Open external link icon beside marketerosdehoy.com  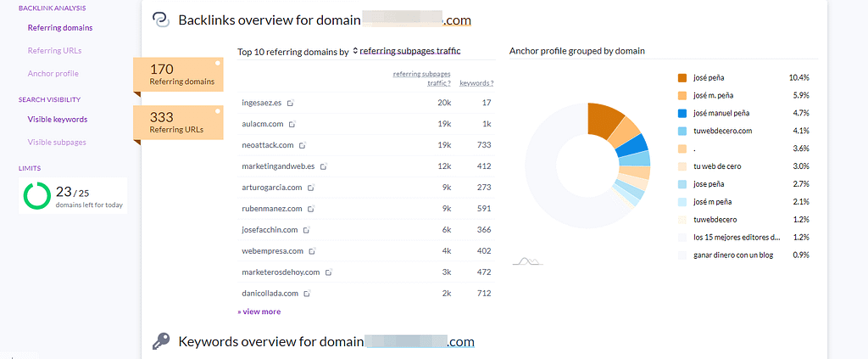click(x=329, y=272)
